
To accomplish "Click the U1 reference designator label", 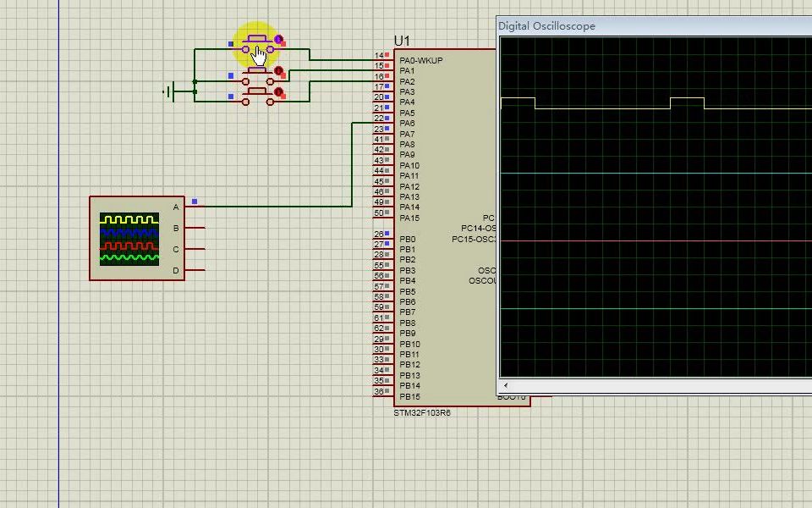I will [x=402, y=41].
